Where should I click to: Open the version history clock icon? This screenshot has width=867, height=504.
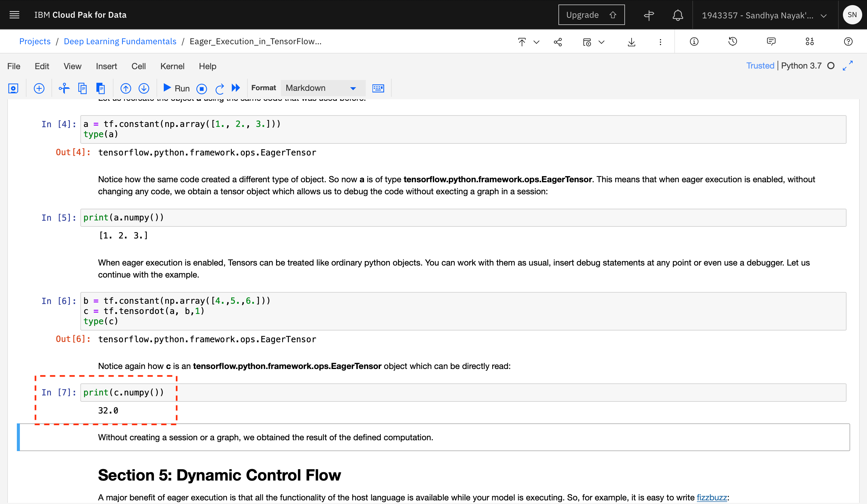(732, 41)
